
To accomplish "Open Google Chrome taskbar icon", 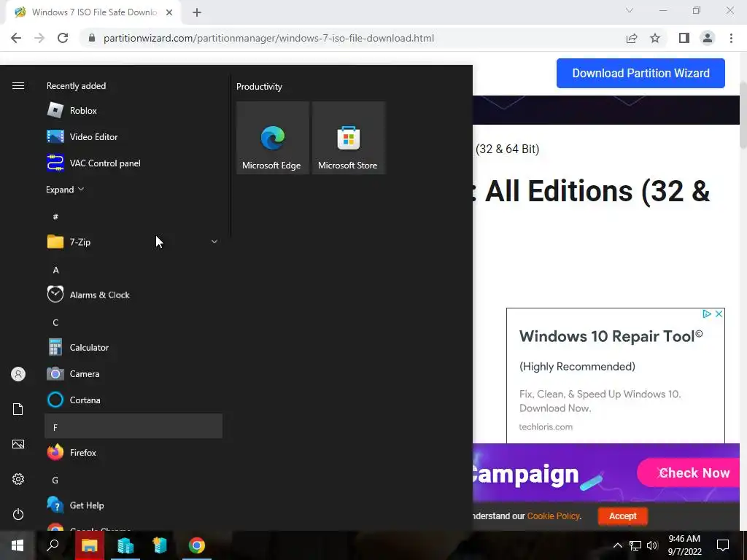I will [197, 545].
